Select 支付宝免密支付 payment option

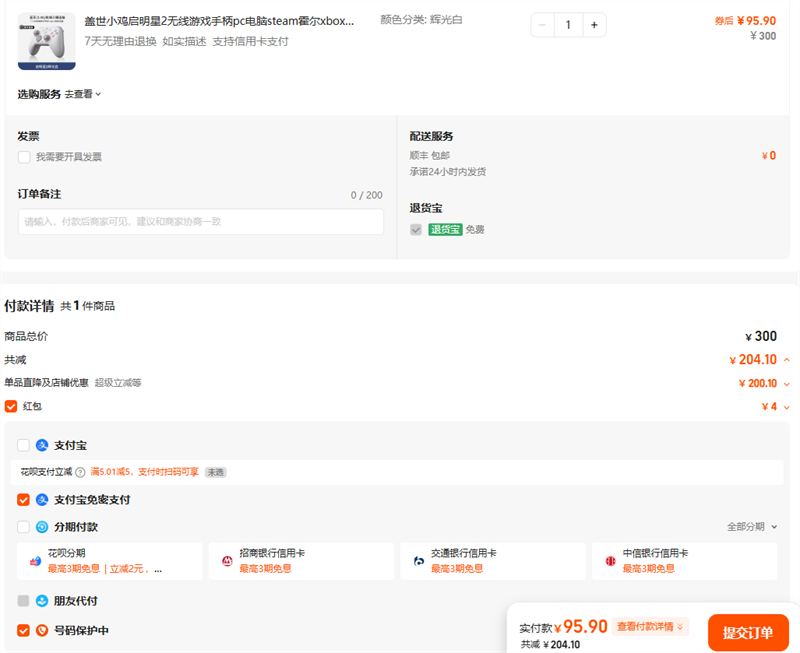pos(24,500)
